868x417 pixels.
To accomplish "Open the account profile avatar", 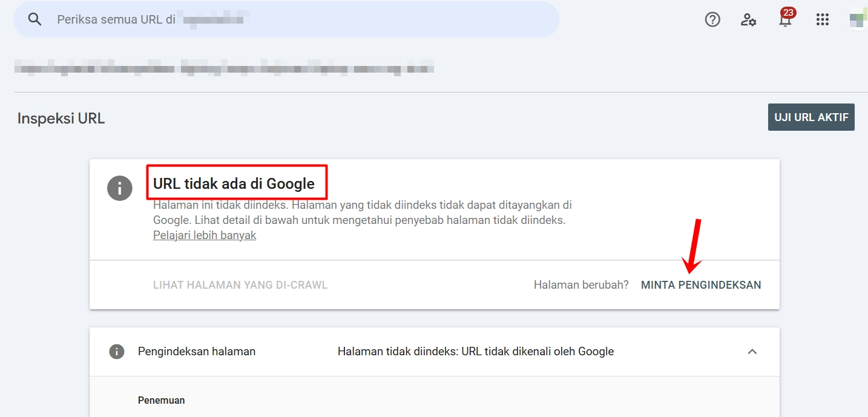I will tap(857, 19).
